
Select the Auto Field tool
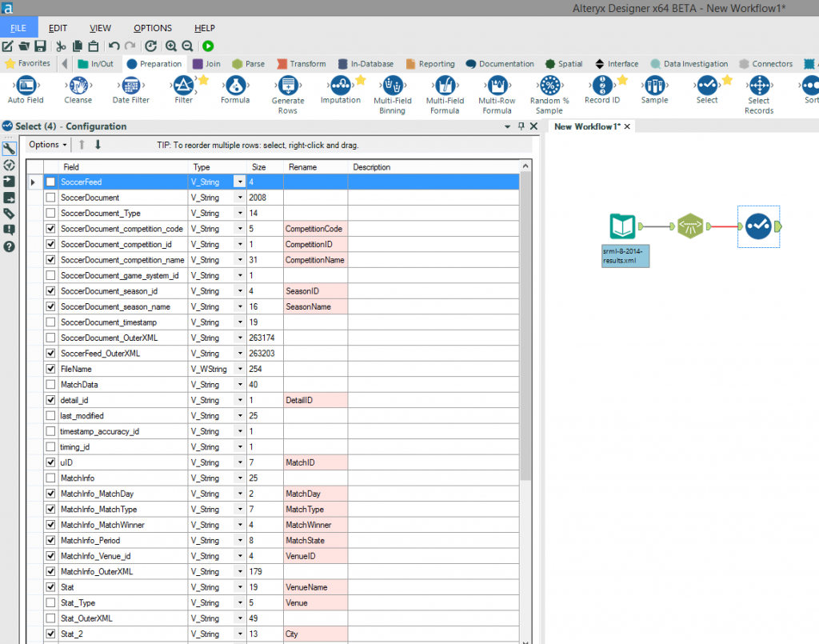pyautogui.click(x=26, y=90)
